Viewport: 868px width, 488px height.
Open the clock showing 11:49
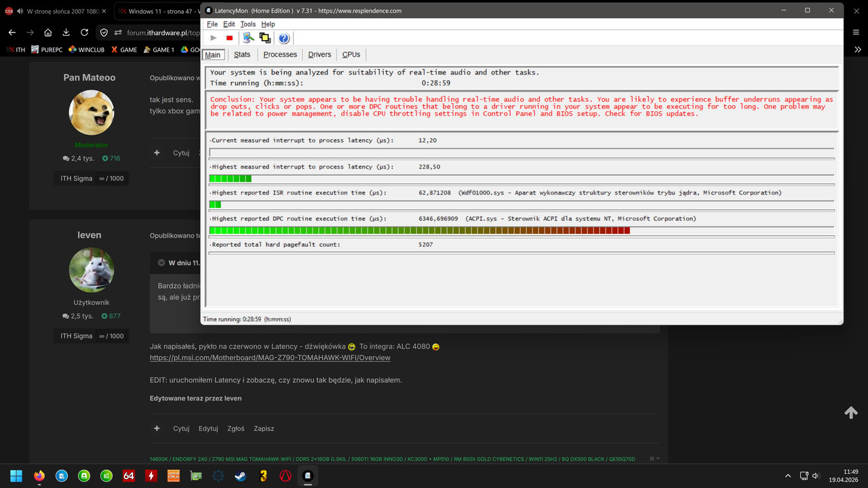844,476
